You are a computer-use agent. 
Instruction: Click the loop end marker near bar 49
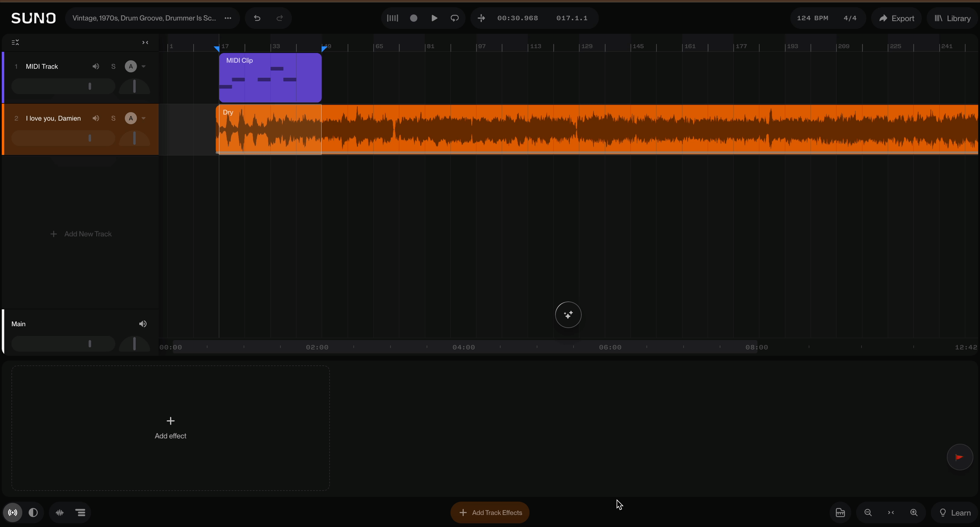324,49
